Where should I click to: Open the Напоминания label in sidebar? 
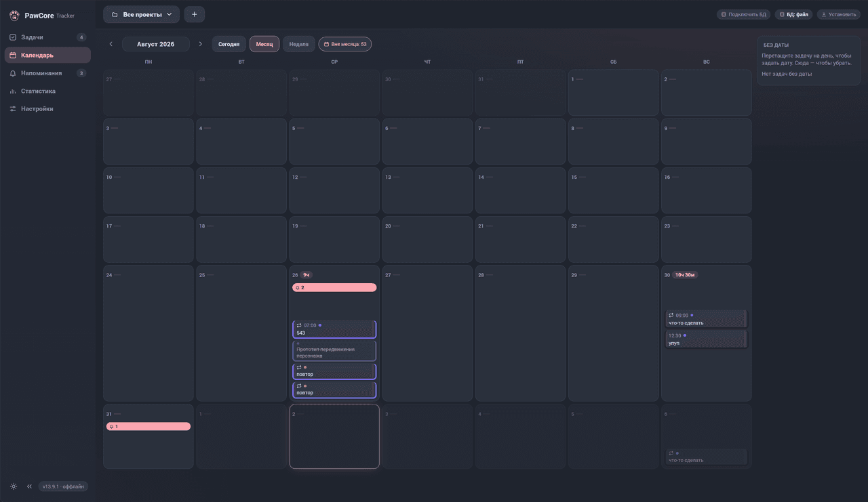pos(41,73)
